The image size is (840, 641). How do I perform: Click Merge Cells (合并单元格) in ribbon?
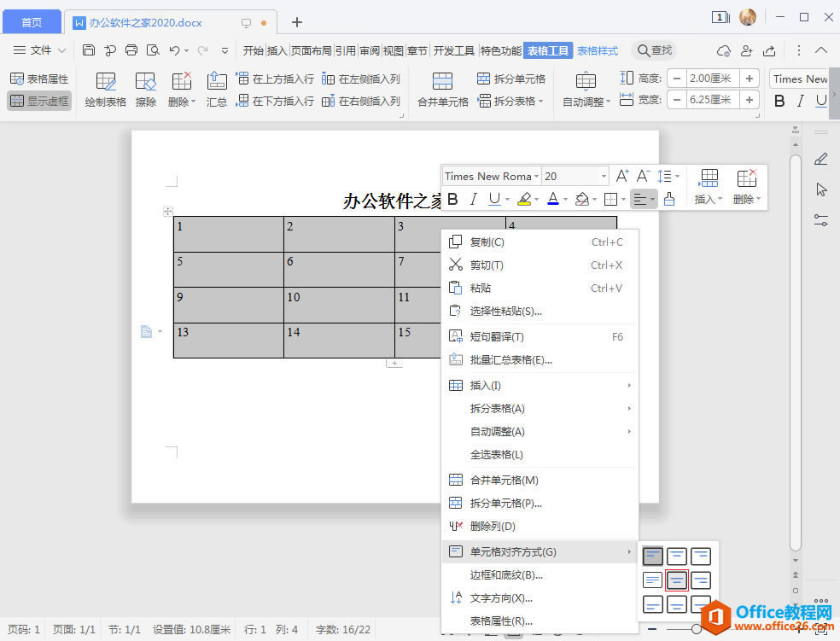[x=442, y=90]
